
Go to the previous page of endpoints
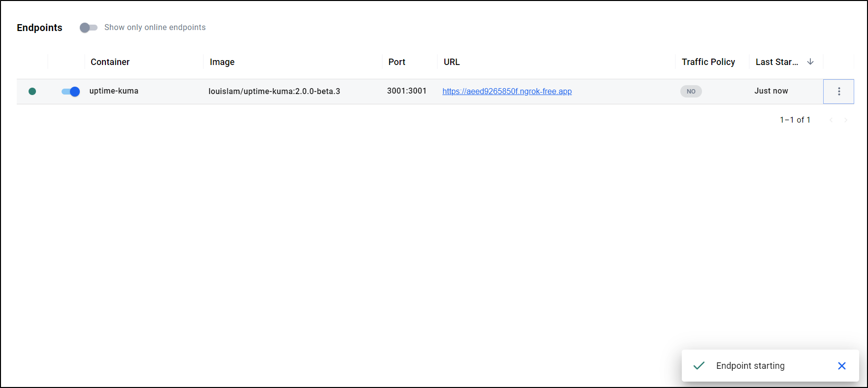(831, 120)
